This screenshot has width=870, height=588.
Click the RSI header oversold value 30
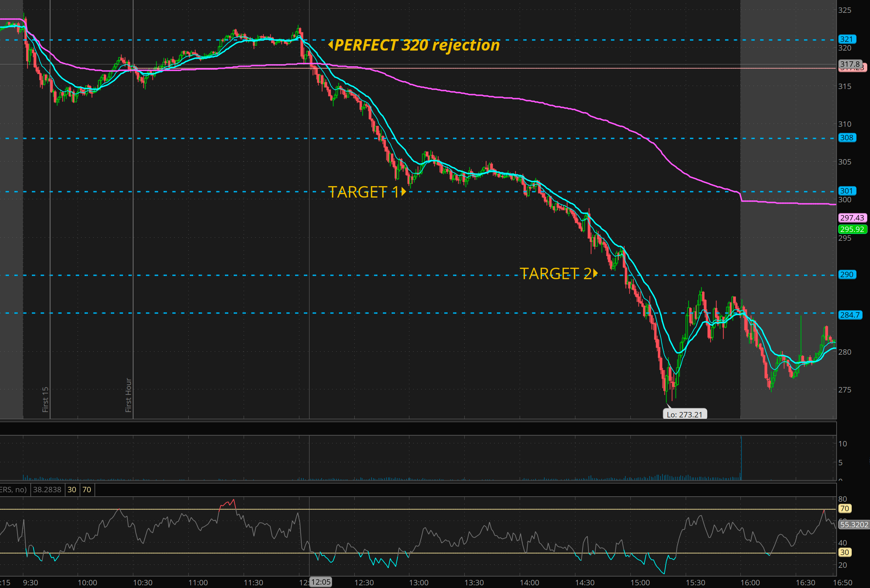[x=72, y=490]
